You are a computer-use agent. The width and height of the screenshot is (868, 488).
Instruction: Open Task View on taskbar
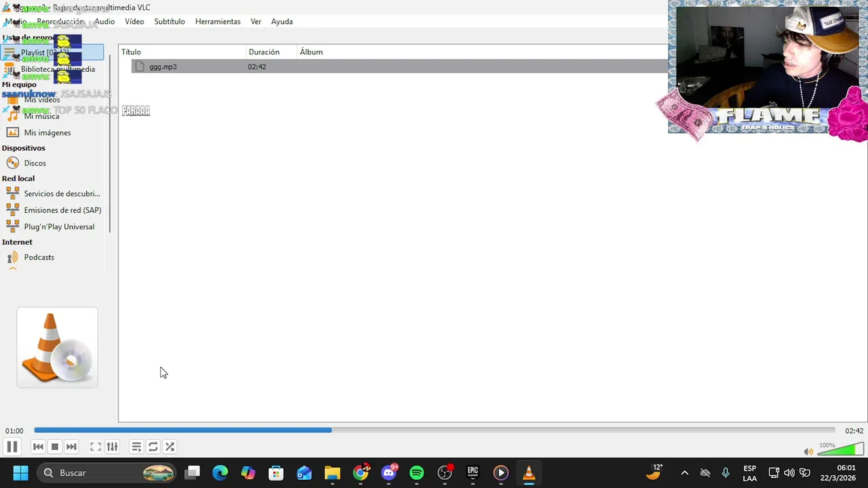(x=193, y=473)
